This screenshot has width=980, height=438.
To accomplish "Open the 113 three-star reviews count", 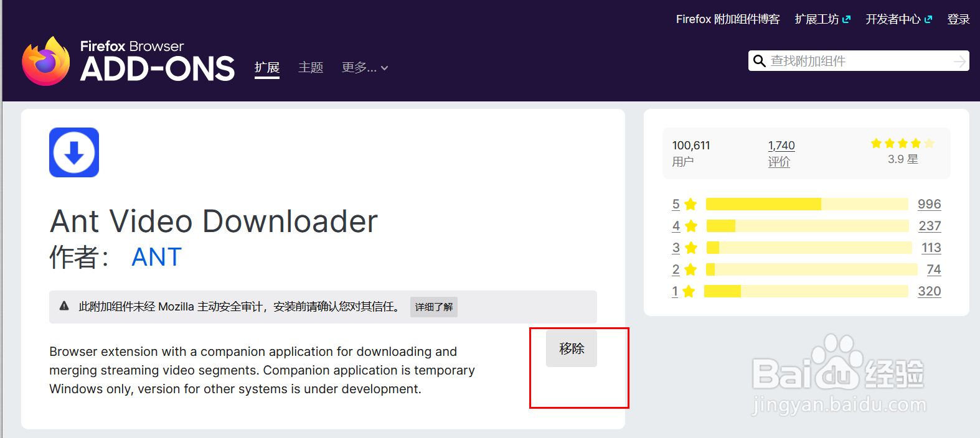I will click(x=931, y=248).
